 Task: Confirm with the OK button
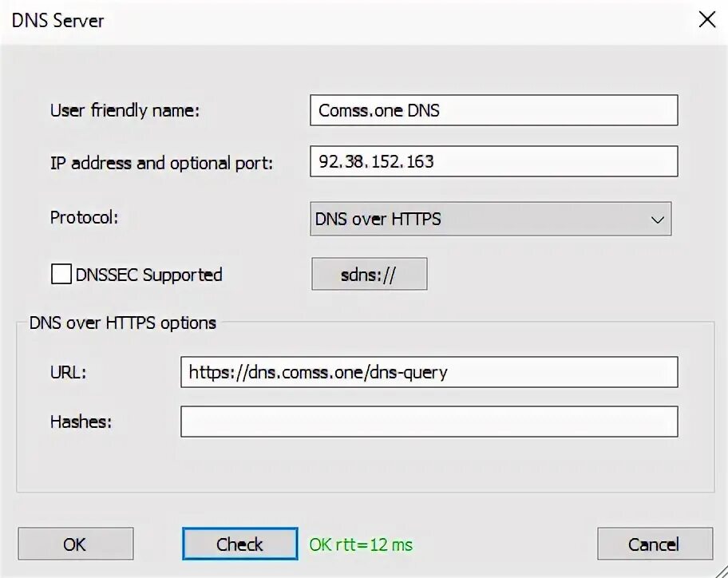76,544
